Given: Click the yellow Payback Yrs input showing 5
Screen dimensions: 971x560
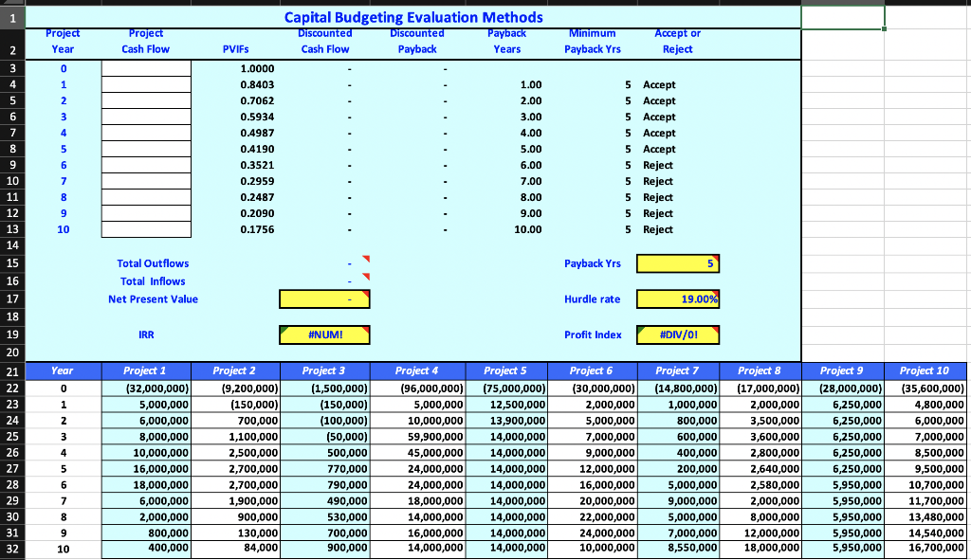Looking at the screenshot, I should click(x=677, y=263).
